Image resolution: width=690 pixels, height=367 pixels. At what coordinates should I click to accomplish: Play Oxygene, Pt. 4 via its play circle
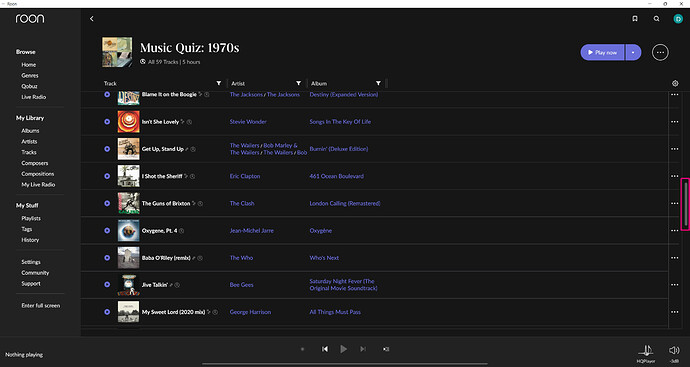click(107, 230)
